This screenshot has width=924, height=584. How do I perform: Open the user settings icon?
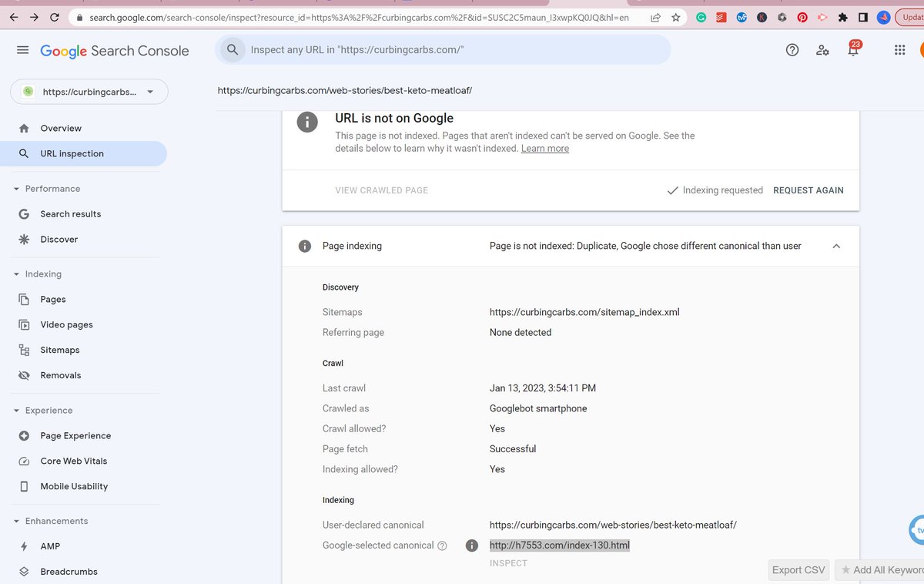coord(822,50)
